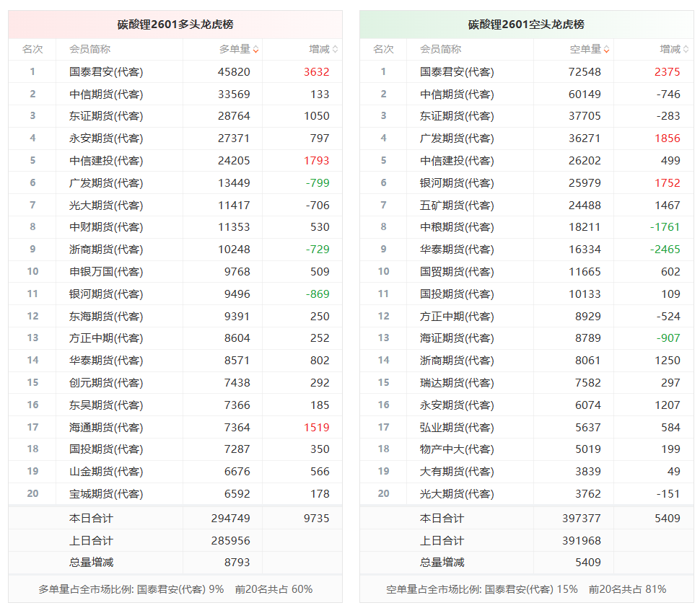Sort long table by 多单量 sort arrows
700x608 pixels.
pyautogui.click(x=255, y=50)
